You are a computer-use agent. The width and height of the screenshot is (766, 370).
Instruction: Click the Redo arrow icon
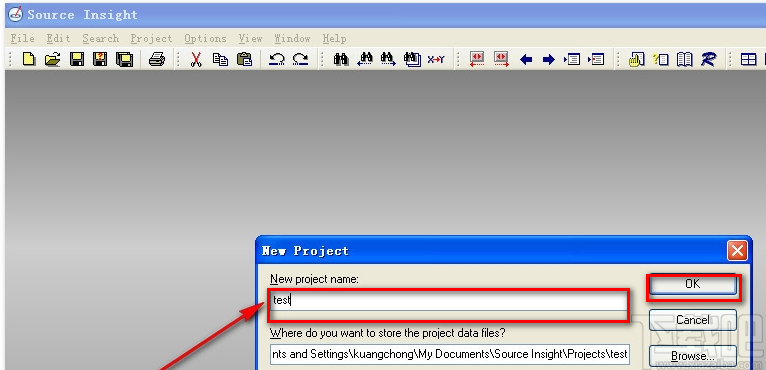point(300,60)
